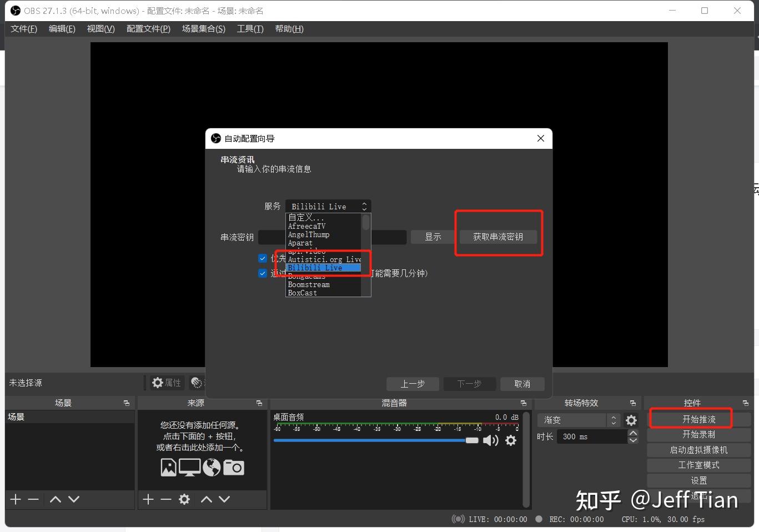
Task: Mute 桌面音频 with the speaker icon
Action: click(x=490, y=440)
